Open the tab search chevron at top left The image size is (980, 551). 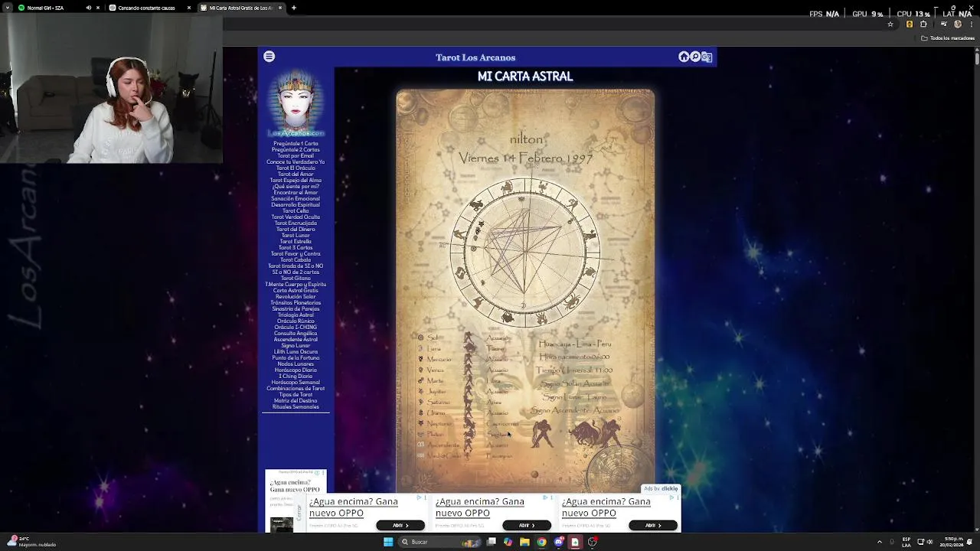click(x=7, y=8)
